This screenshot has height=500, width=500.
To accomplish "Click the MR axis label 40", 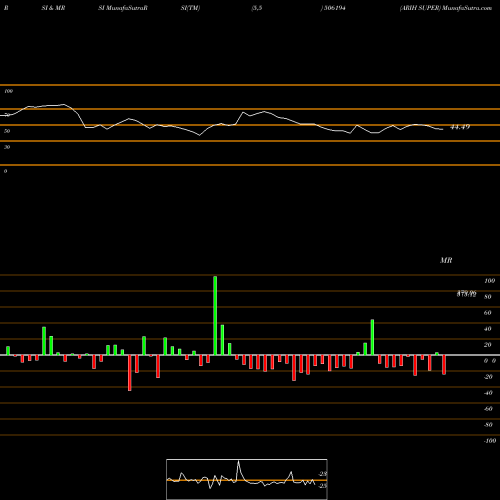I will pos(488,329).
